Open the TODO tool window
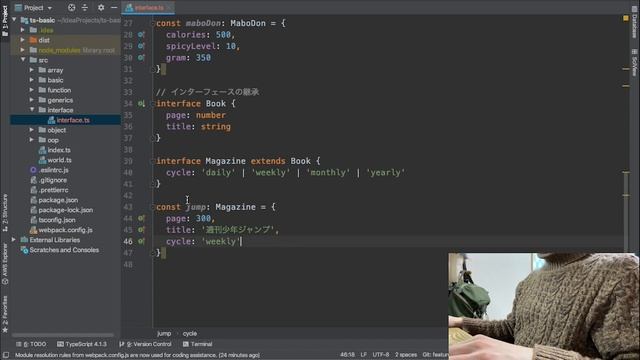This screenshot has width=640, height=360. click(31, 344)
